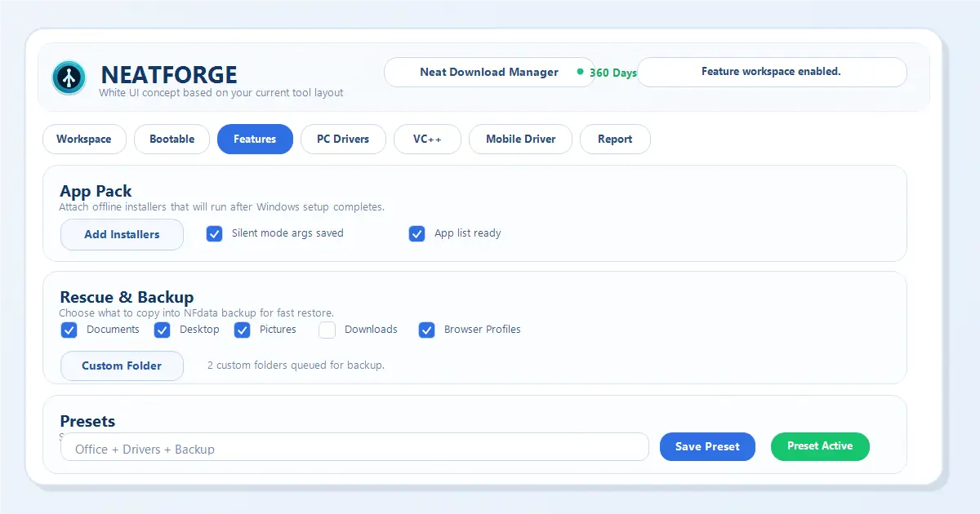Image resolution: width=980 pixels, height=514 pixels.
Task: Click the Custom Folder button
Action: pyautogui.click(x=122, y=366)
